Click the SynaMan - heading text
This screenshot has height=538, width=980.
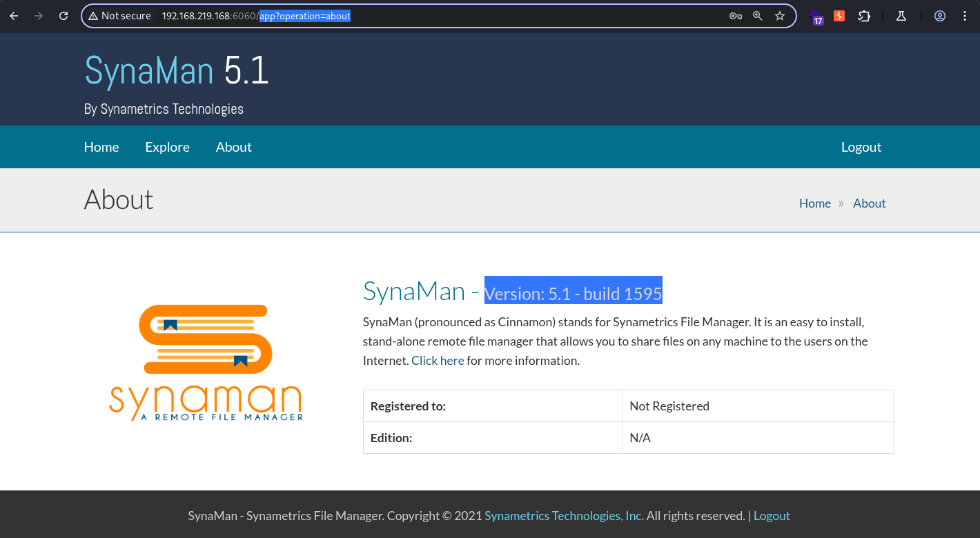point(421,292)
